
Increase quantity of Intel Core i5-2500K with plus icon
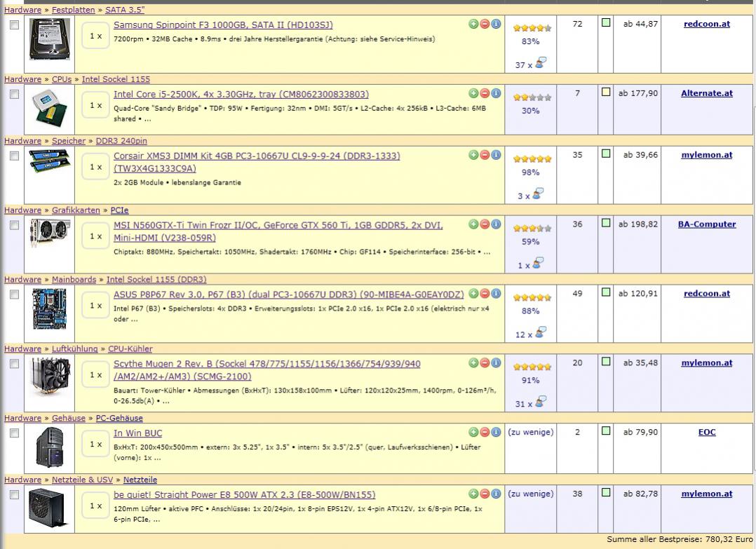[473, 93]
